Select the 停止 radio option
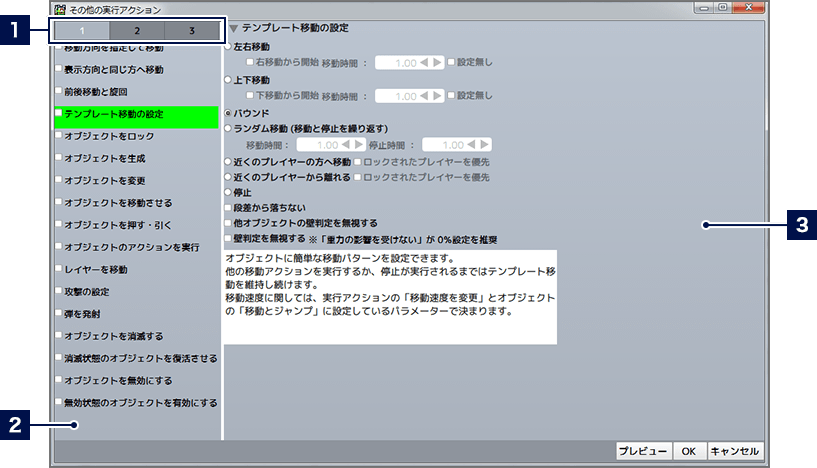The width and height of the screenshot is (817, 468). 229,192
